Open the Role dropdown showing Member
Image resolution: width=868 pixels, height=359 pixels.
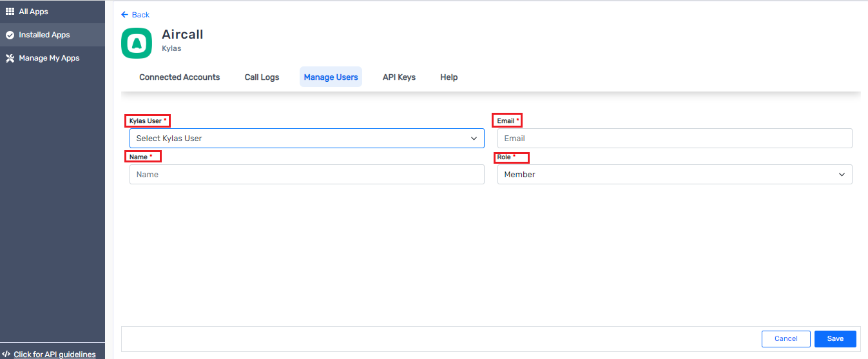675,175
